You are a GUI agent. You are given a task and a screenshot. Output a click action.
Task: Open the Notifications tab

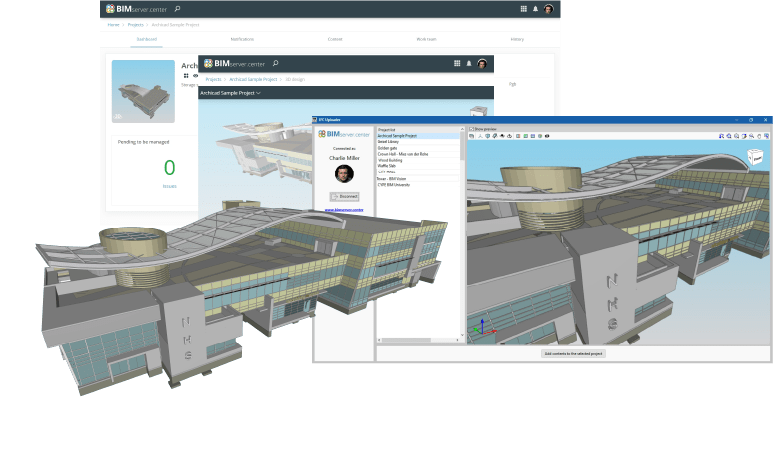point(242,39)
